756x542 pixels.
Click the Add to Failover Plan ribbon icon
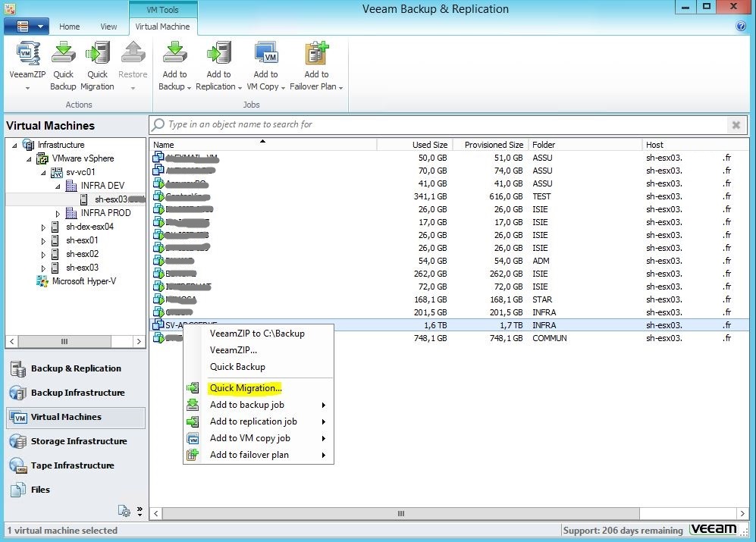(x=316, y=54)
